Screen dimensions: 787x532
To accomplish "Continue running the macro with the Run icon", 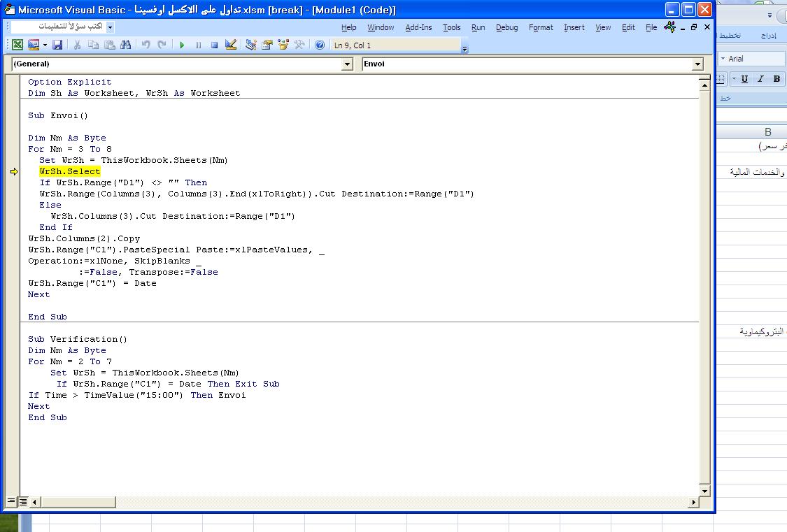I will [x=182, y=45].
